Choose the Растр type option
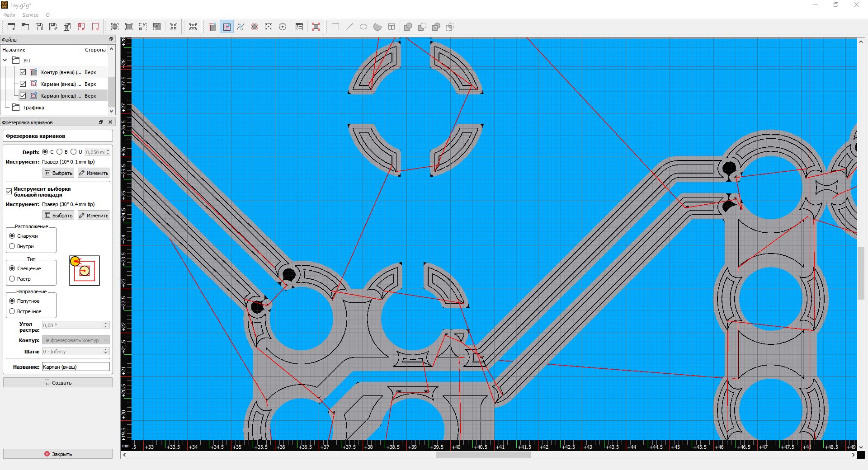This screenshot has height=470, width=868. coord(12,279)
